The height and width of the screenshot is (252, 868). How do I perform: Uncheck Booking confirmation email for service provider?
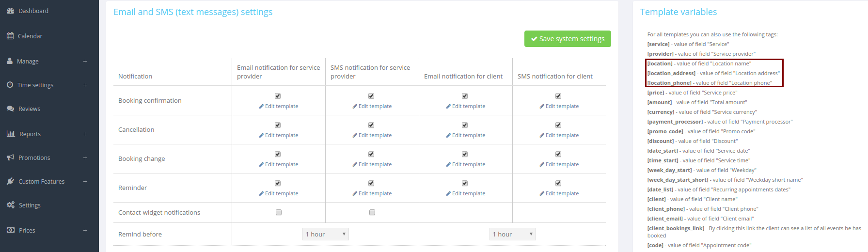click(278, 96)
